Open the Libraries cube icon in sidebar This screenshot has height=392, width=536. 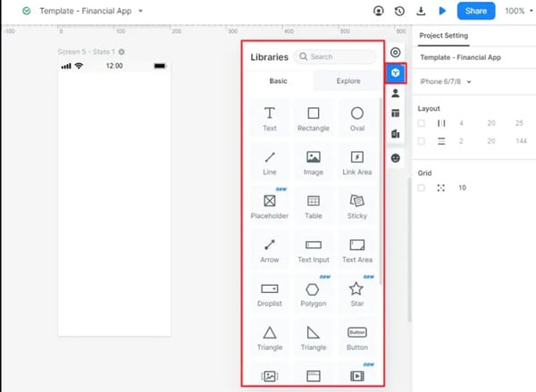point(396,73)
